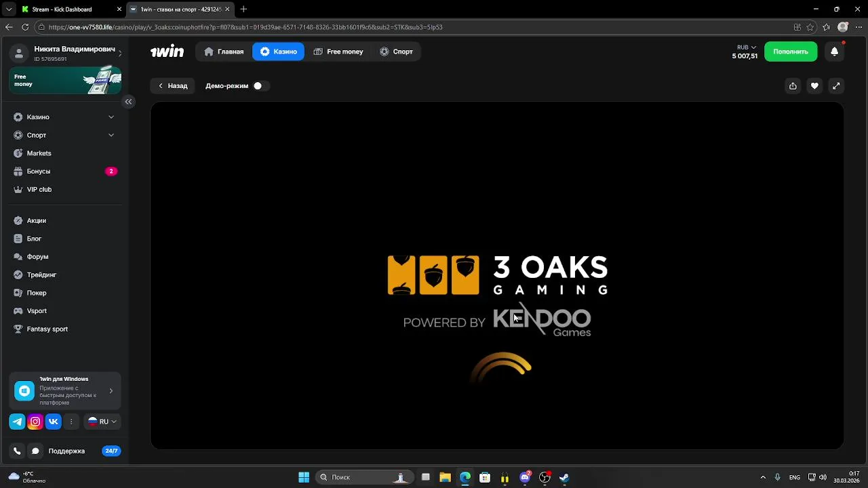Open the support chat bubble icon
Image resolution: width=868 pixels, height=488 pixels.
click(x=35, y=451)
